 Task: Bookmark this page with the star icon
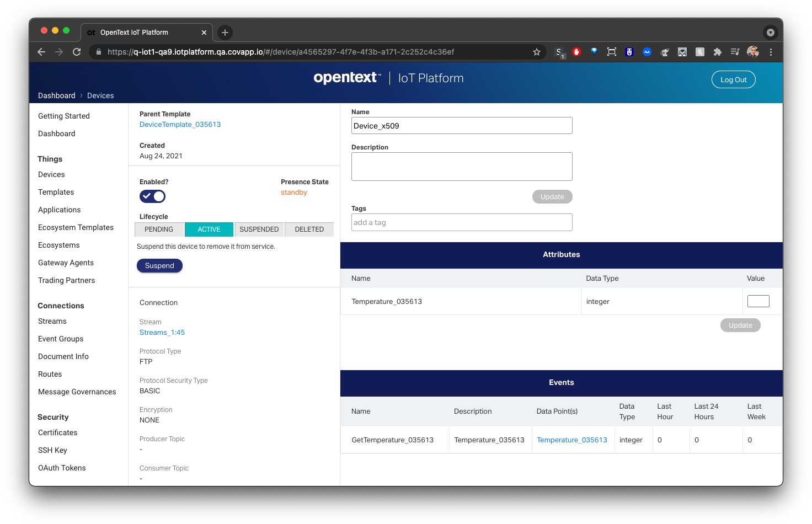click(536, 52)
